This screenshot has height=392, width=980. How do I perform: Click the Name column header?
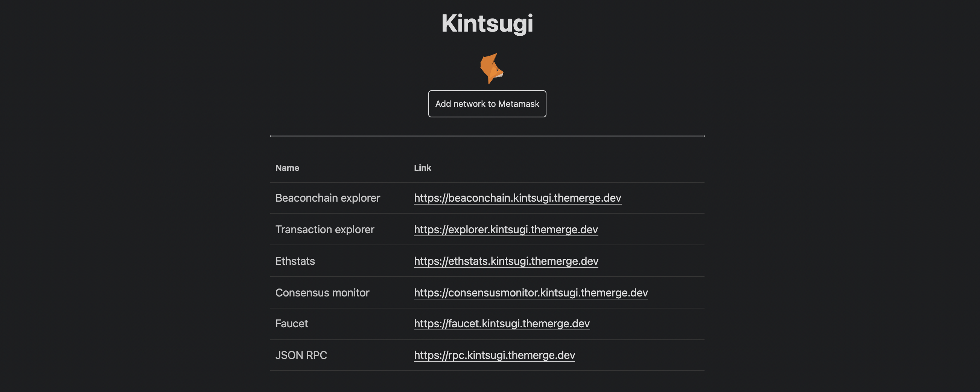pos(287,168)
